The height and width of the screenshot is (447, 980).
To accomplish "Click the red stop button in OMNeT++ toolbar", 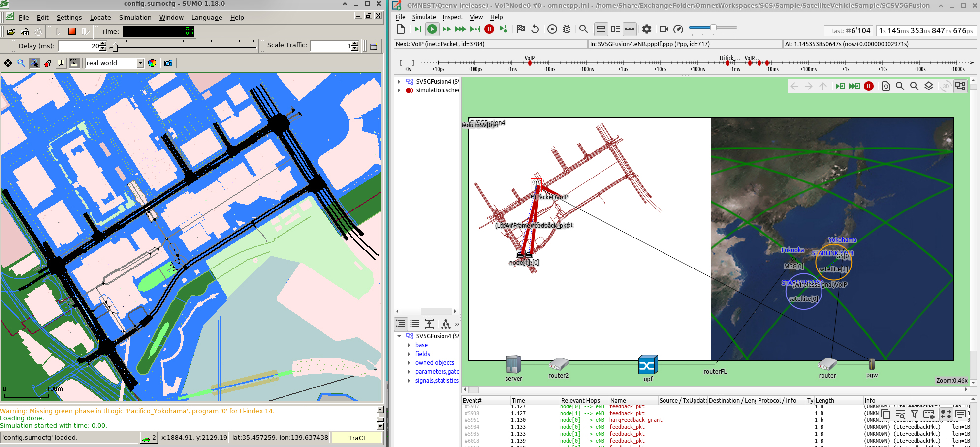I will click(x=489, y=30).
